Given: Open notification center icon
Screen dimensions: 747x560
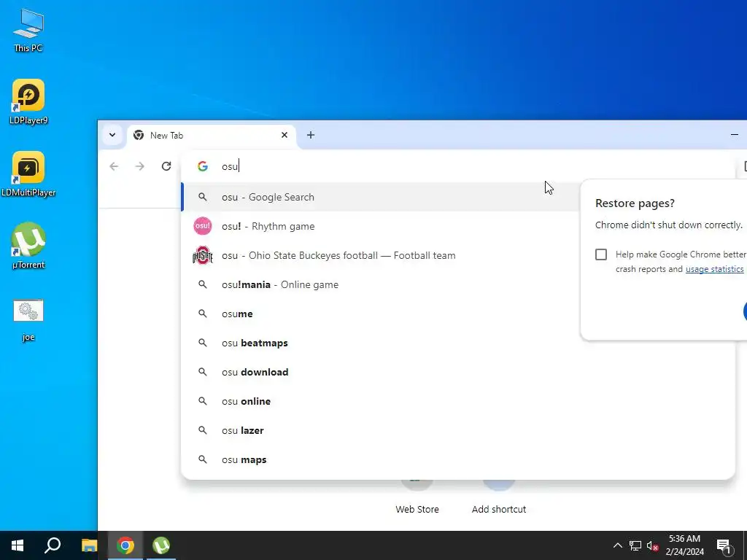Looking at the screenshot, I should coord(724,546).
